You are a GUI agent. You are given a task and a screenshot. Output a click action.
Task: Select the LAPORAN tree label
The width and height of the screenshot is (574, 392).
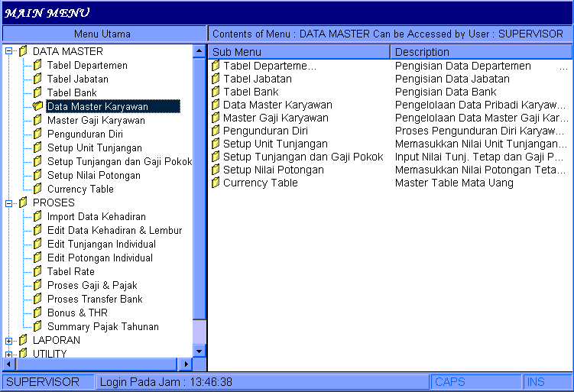pos(57,340)
